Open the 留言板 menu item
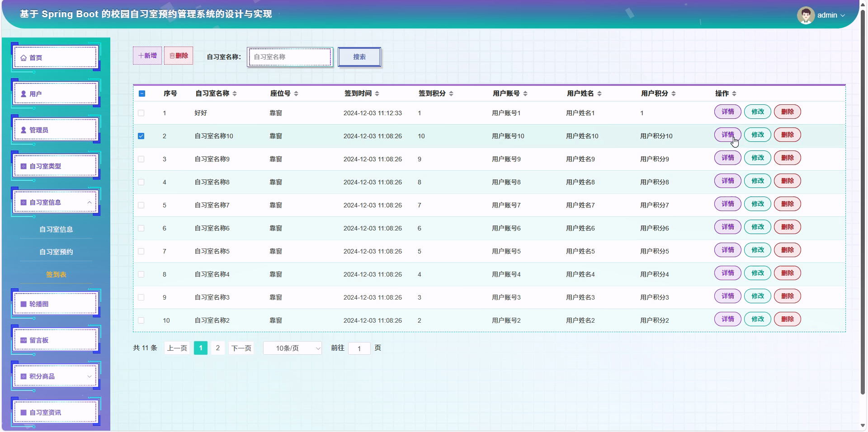The image size is (868, 432). pos(56,340)
